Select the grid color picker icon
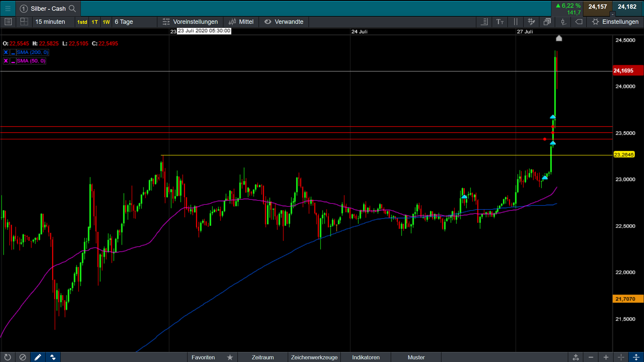The height and width of the screenshot is (362, 644). [531, 22]
